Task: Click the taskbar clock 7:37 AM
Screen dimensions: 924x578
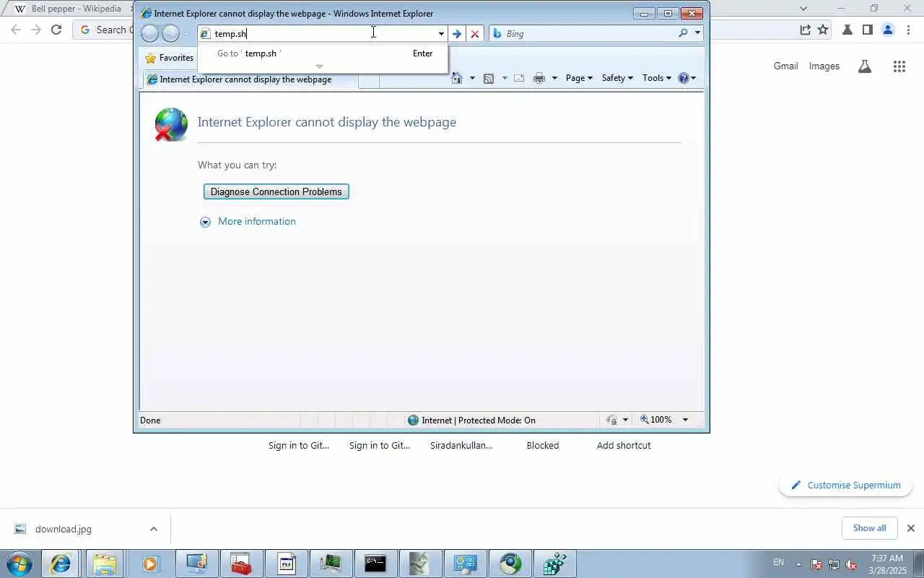Action: [x=887, y=564]
